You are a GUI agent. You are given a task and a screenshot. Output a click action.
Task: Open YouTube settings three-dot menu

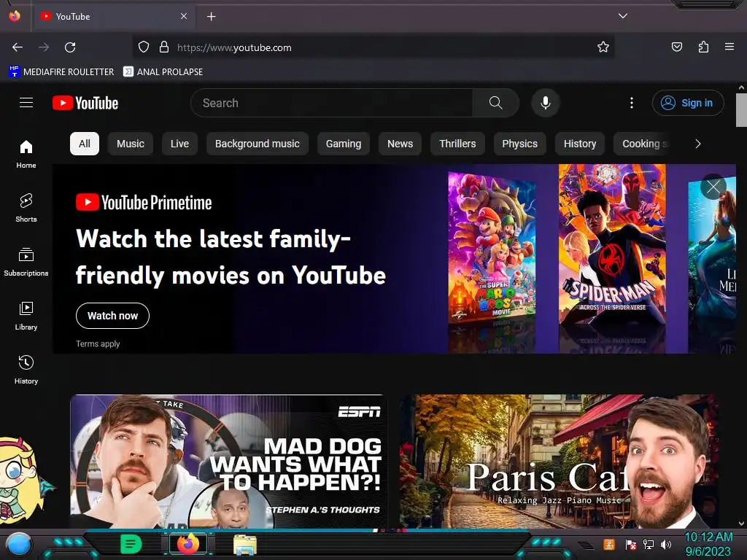[x=632, y=103]
